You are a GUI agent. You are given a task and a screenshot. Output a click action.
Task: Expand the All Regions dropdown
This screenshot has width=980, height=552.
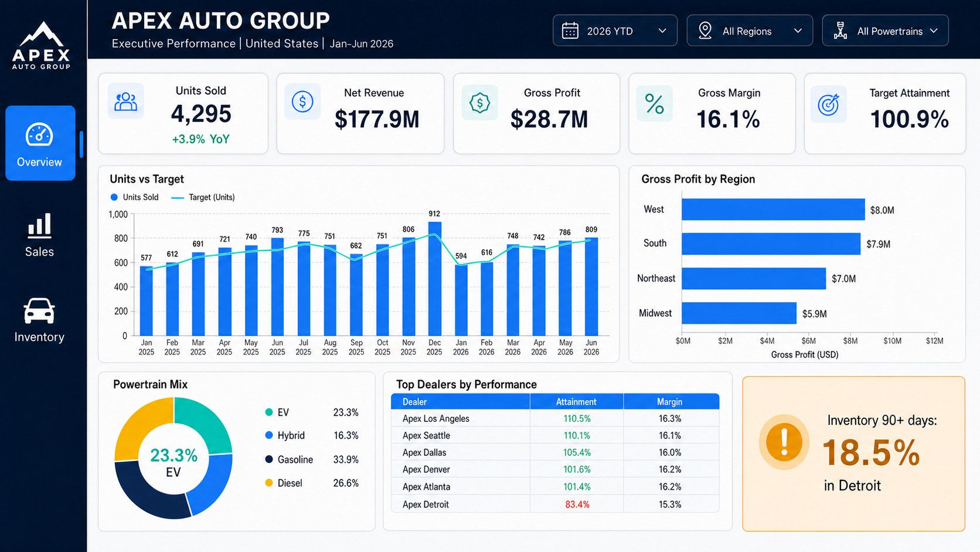[750, 31]
